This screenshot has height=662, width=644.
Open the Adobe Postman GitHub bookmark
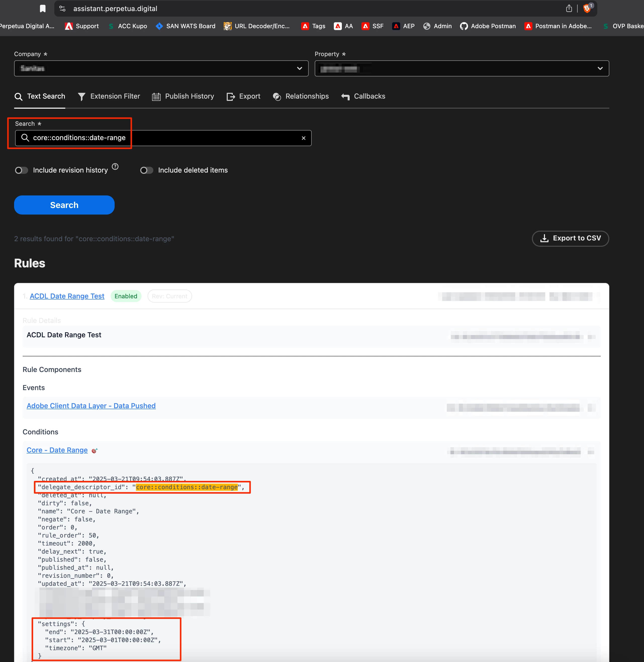tap(488, 26)
